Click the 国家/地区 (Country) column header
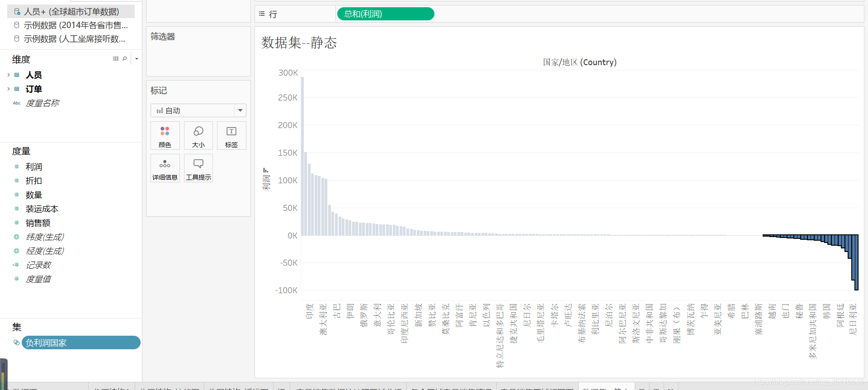The height and width of the screenshot is (390, 868). 580,62
